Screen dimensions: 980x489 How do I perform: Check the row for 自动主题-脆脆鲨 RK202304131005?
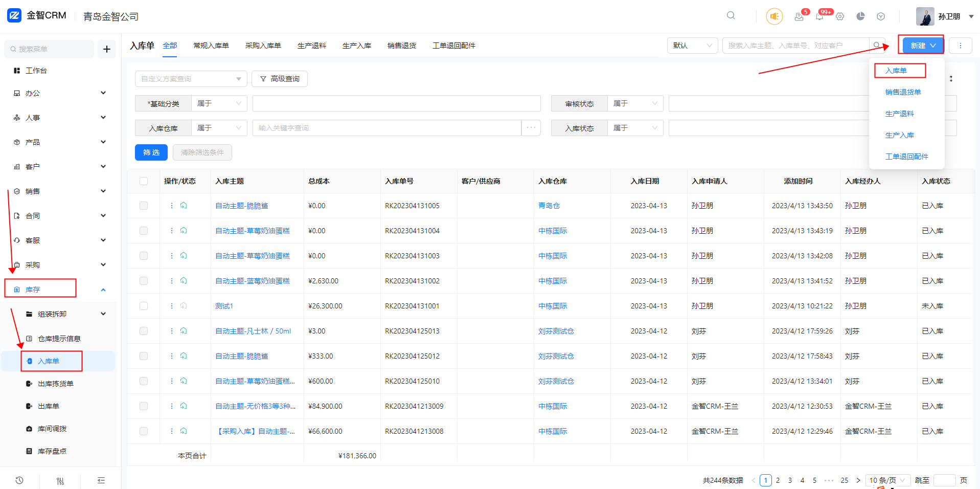pos(144,206)
